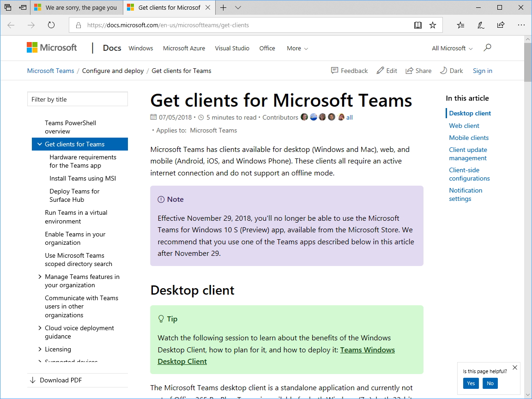
Task: Open reading view book icon
Action: [418, 25]
